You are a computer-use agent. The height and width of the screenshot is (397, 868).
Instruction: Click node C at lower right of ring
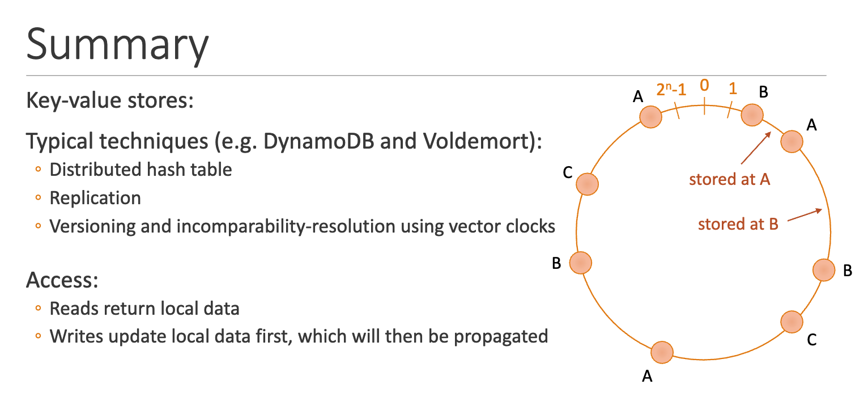click(792, 322)
